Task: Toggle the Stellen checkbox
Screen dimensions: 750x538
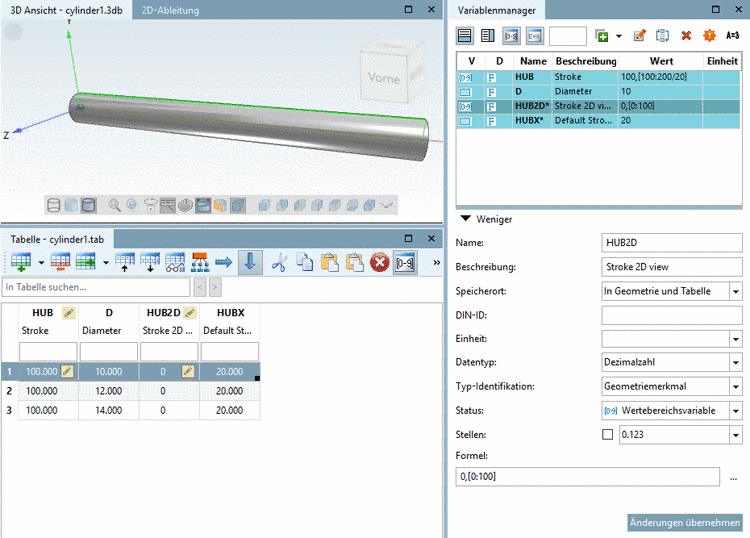Action: pyautogui.click(x=607, y=435)
